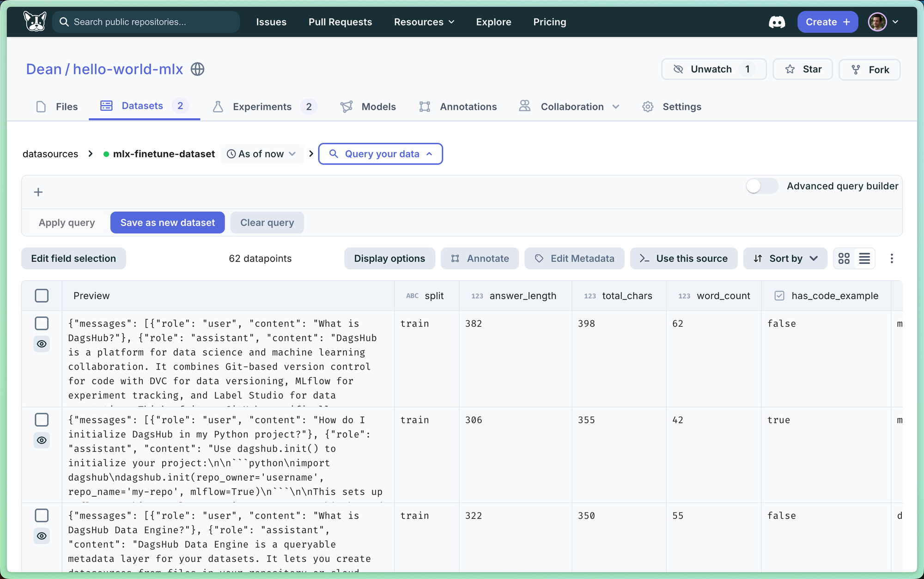Check the select-all checkbox in table header
The height and width of the screenshot is (579, 924).
(x=42, y=296)
